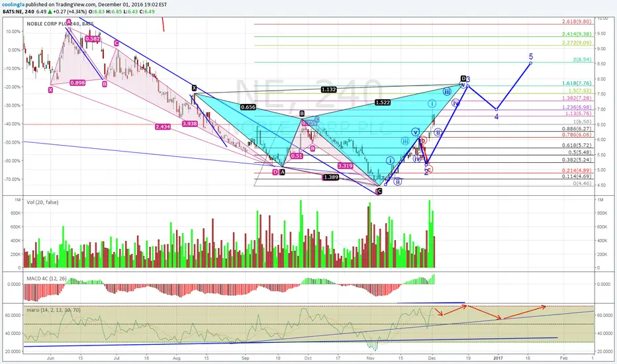Click the C:6.49 close price value
This screenshot has height=364, width=617.
147,11
